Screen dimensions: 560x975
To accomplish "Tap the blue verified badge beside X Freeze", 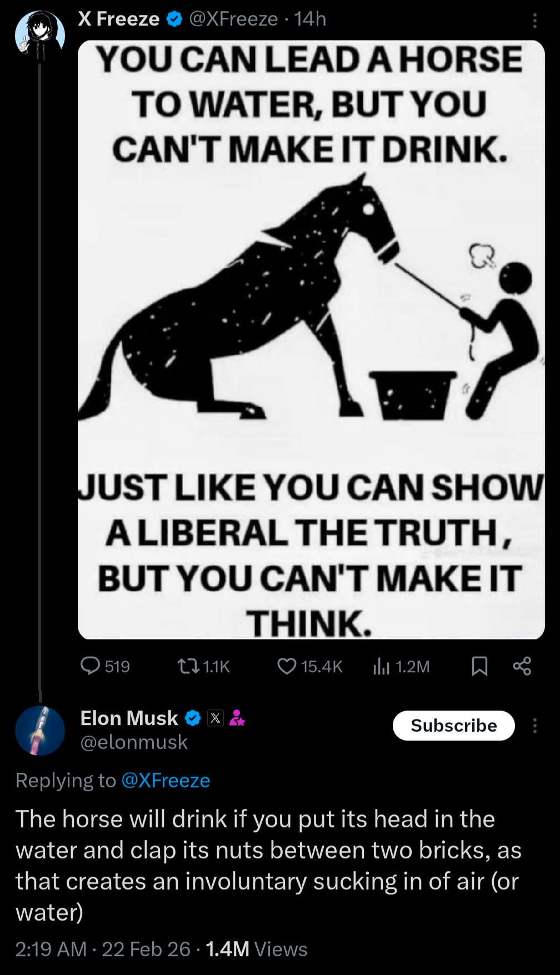I will pos(174,19).
